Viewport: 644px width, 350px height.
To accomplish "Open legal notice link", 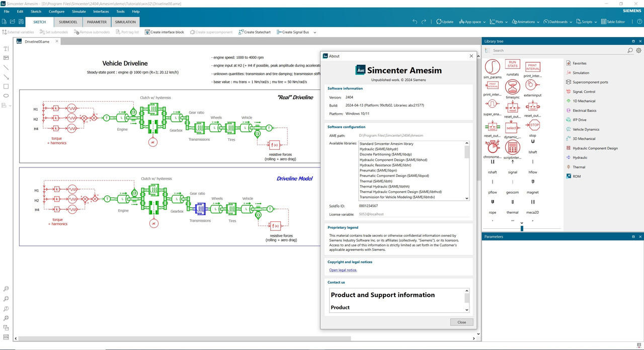I will [343, 270].
